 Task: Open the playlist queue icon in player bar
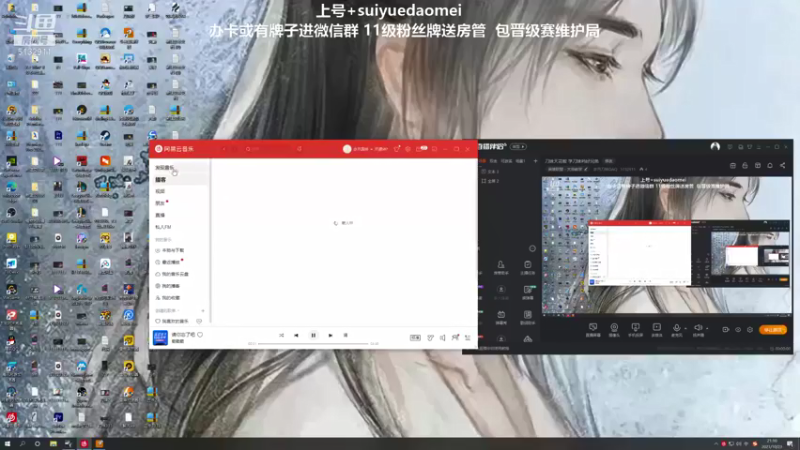pyautogui.click(x=467, y=338)
